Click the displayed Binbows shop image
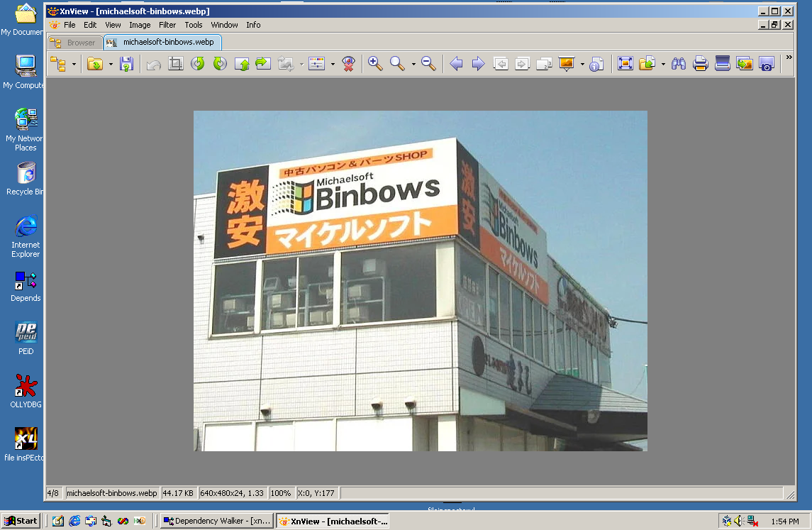 [421, 281]
